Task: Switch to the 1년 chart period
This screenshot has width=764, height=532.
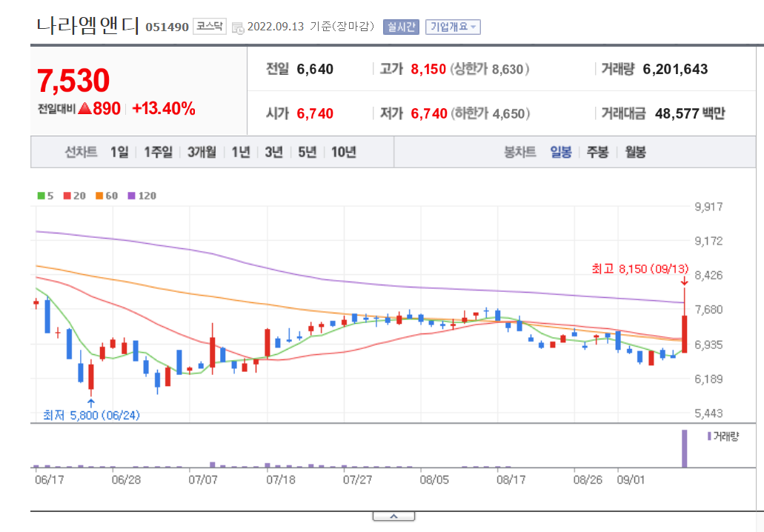Action: pyautogui.click(x=241, y=152)
